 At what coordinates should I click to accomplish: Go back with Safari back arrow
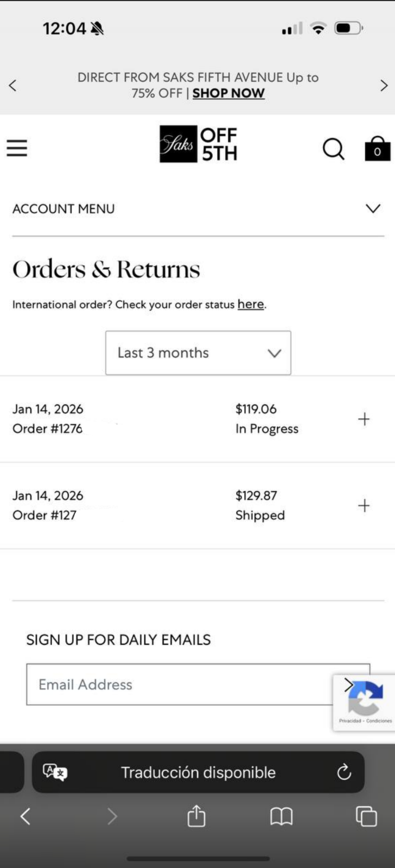(x=25, y=816)
